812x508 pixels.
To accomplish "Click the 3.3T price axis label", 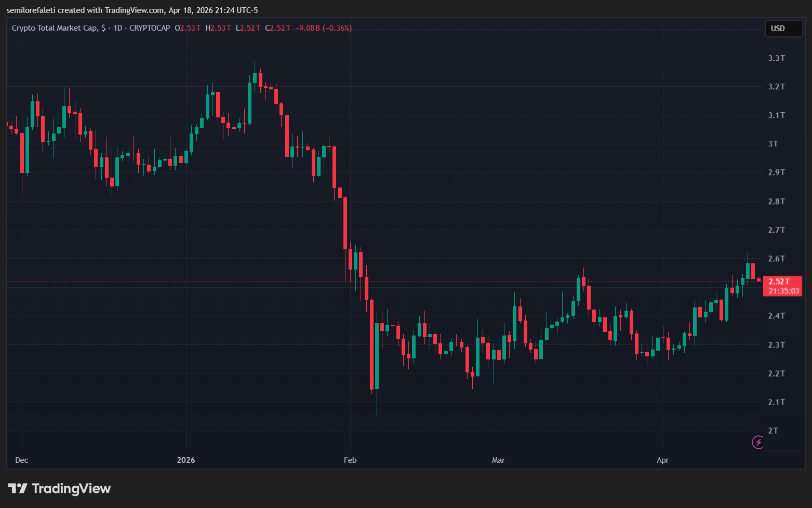I will pos(776,58).
